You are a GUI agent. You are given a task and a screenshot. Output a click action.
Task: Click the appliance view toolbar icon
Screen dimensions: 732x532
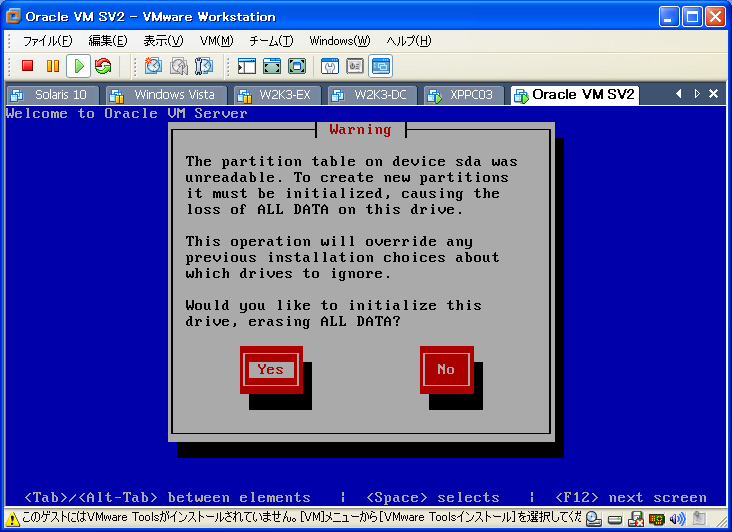click(355, 66)
